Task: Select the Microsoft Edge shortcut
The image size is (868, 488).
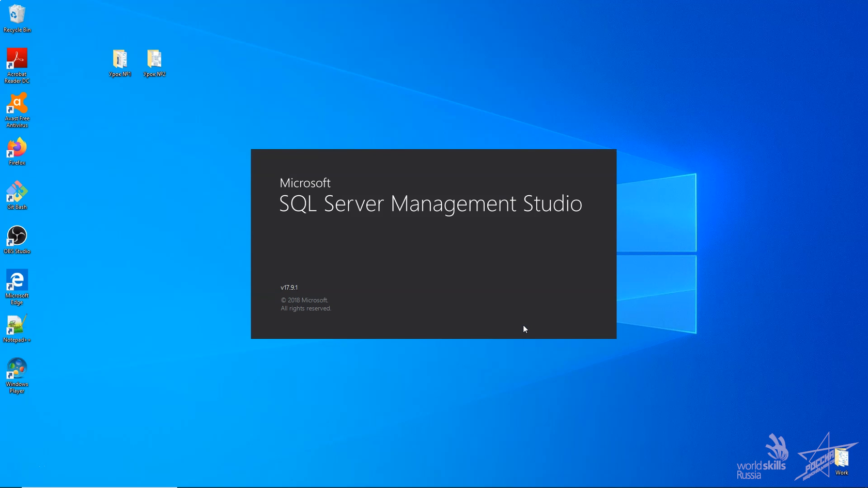Action: (x=17, y=287)
